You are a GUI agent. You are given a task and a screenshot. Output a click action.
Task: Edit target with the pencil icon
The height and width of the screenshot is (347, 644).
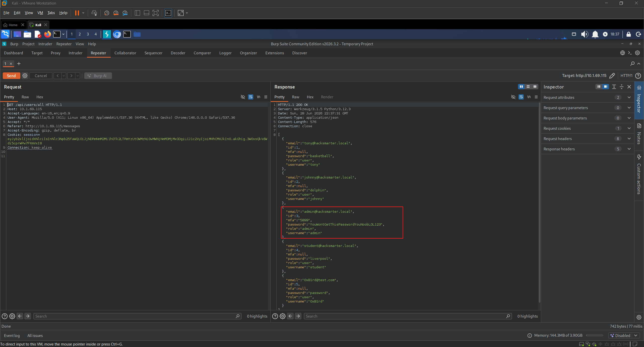point(612,76)
